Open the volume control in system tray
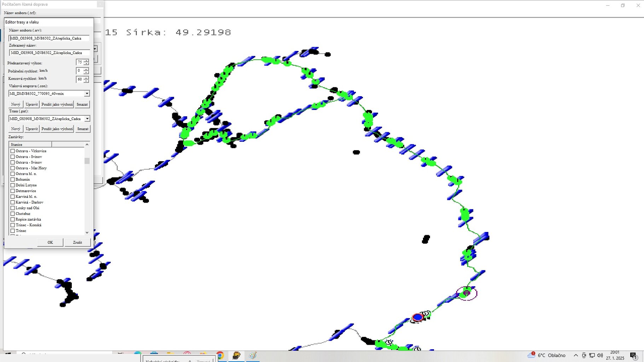 pyautogui.click(x=600, y=355)
